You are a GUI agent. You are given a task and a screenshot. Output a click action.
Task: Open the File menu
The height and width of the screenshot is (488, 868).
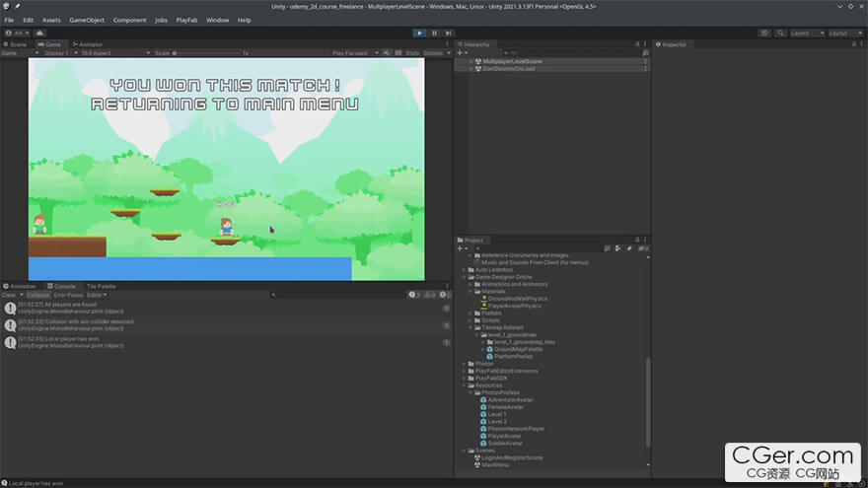[x=9, y=20]
